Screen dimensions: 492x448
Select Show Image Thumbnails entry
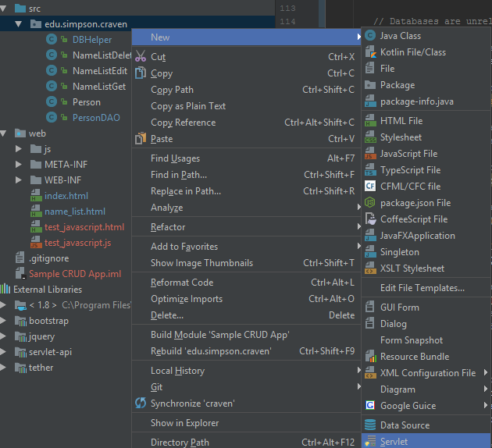click(246, 263)
